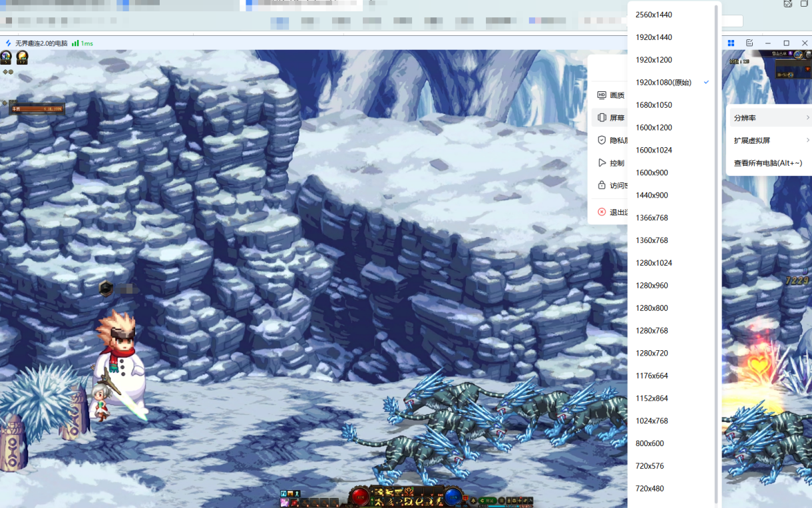The height and width of the screenshot is (508, 812).
Task: Click the lock access password icon
Action: tap(602, 186)
